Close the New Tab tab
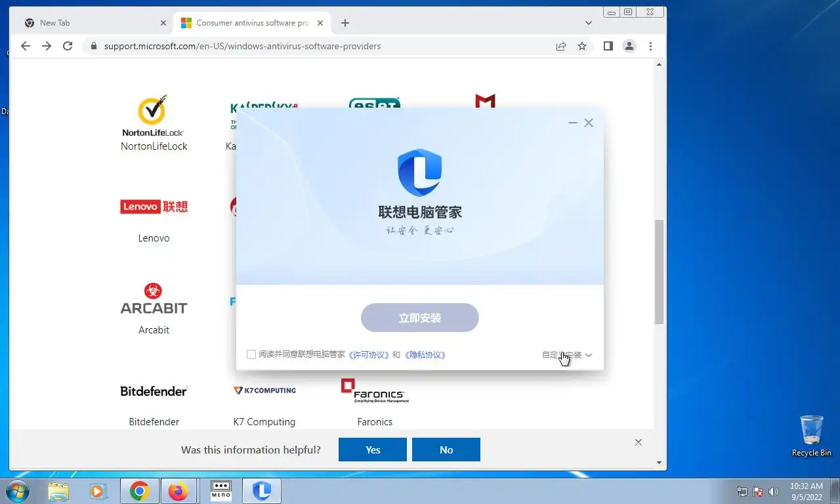Screen dimensions: 840x504 coord(163,23)
